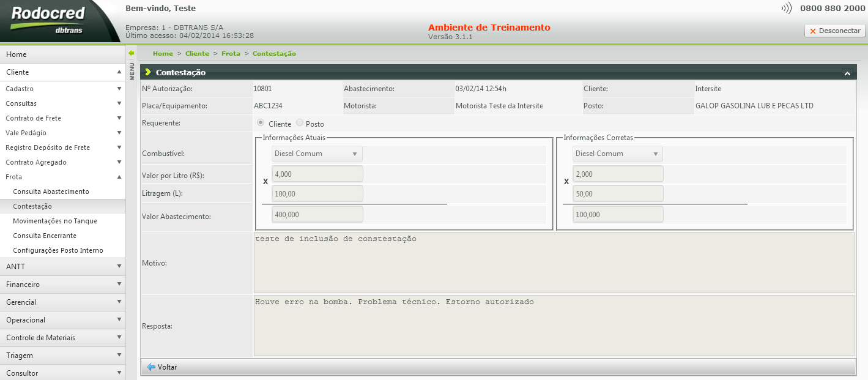Expand the ANTT menu section

(62, 267)
